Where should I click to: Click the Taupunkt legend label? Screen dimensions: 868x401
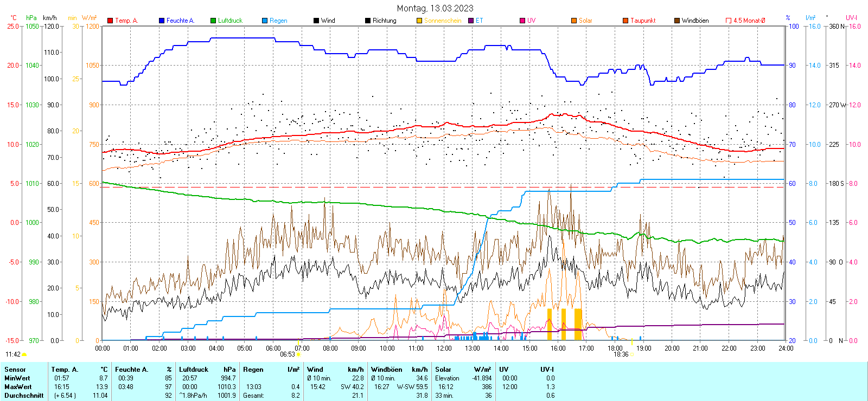point(643,21)
